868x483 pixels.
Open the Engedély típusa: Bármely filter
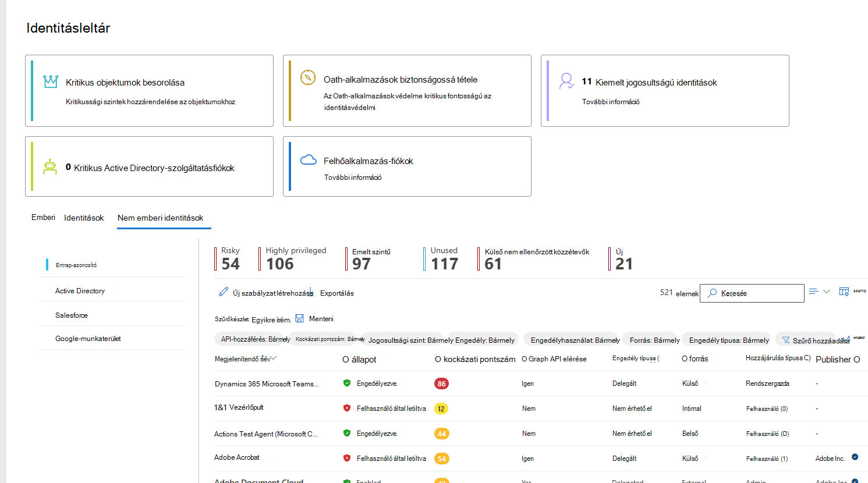[x=729, y=340]
